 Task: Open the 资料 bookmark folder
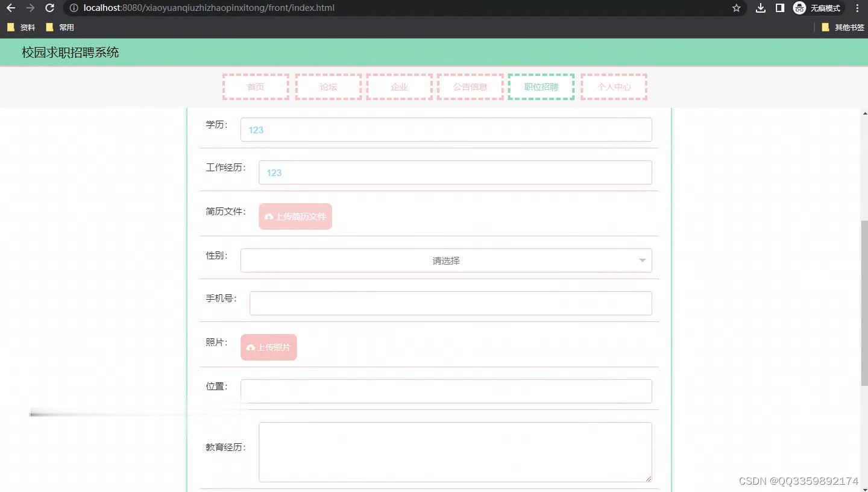[21, 27]
